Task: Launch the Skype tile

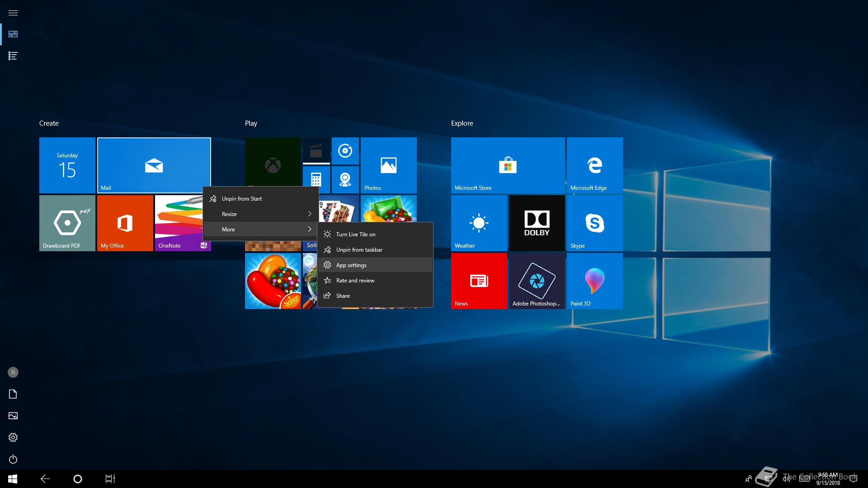Action: coord(595,223)
